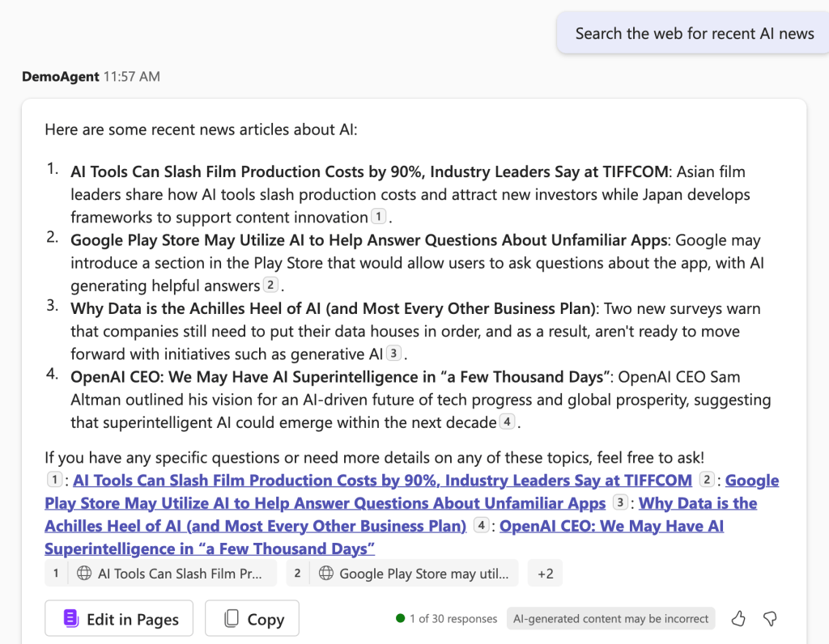Open the AI Tools Can Slash Film Production link
829x644 pixels.
click(382, 481)
